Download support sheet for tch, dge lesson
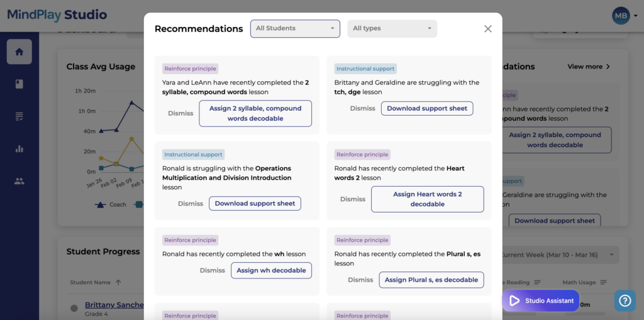This screenshot has width=644, height=320. click(427, 108)
